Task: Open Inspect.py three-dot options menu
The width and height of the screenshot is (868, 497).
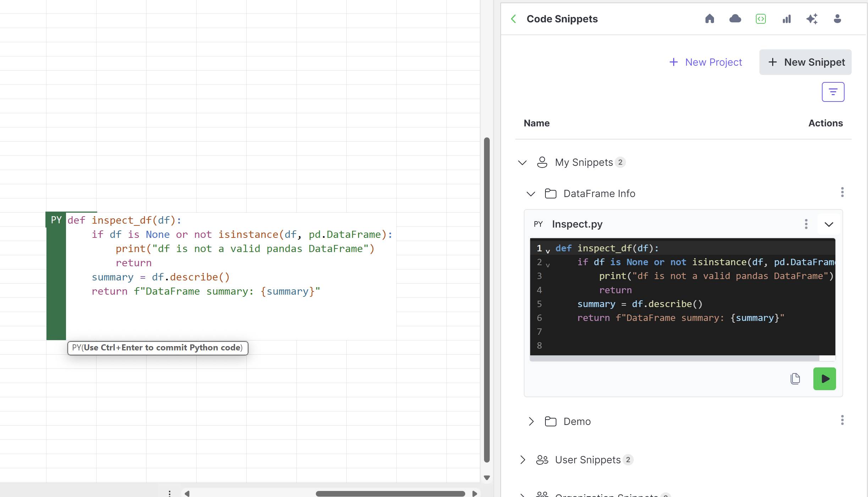Action: [806, 224]
